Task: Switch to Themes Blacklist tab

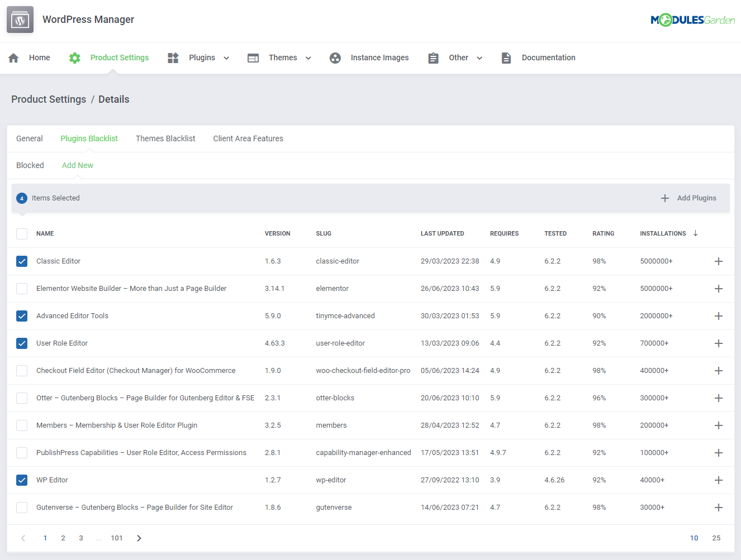Action: point(165,138)
